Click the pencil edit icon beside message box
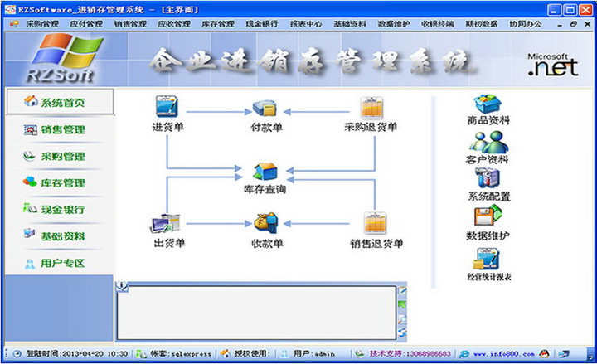Viewport: 597px width, 364px height. click(x=402, y=291)
